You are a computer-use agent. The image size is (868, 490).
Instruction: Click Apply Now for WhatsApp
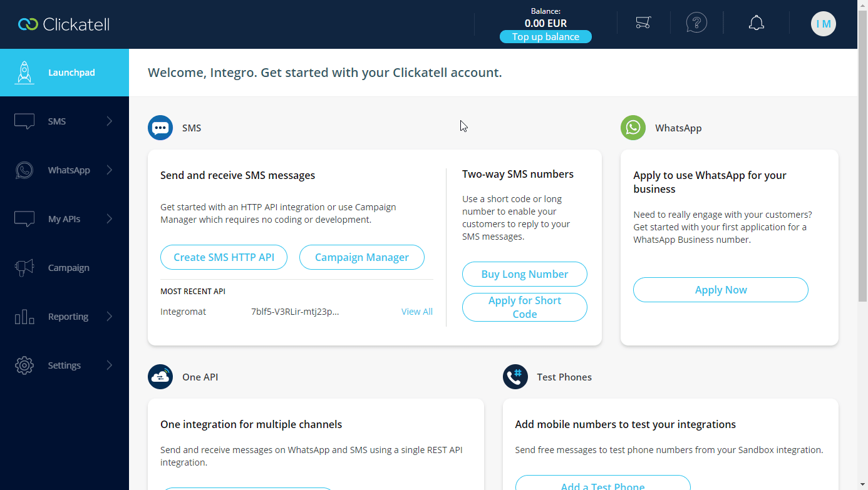721,290
